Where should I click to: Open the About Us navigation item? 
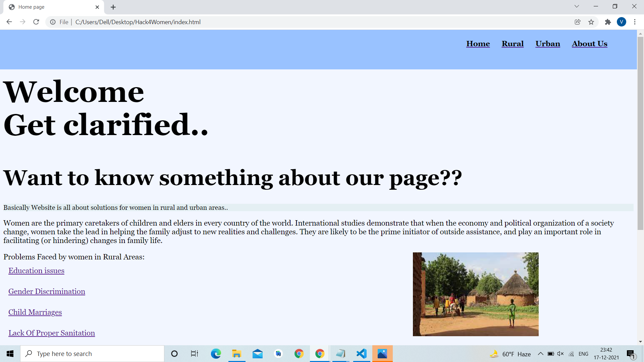tap(589, 44)
